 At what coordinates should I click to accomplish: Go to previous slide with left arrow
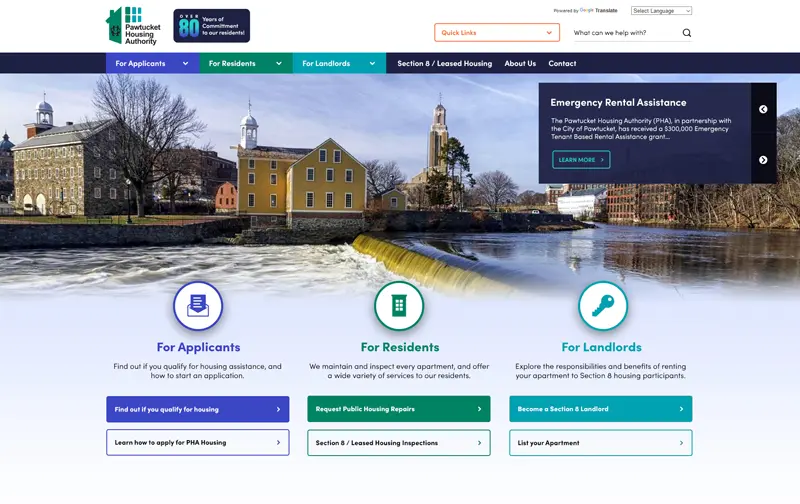point(763,109)
